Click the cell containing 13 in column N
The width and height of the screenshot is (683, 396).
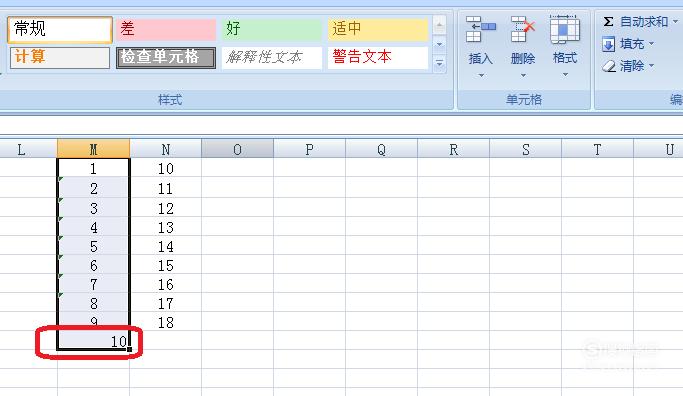pos(166,227)
